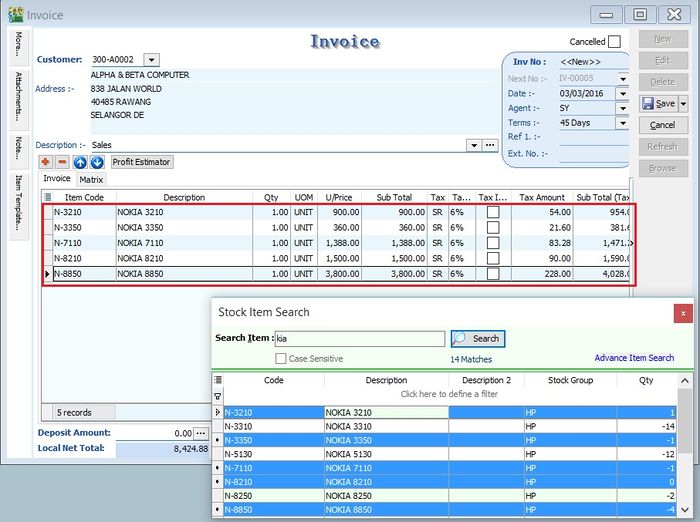Click the red minus delete-row icon

62,162
